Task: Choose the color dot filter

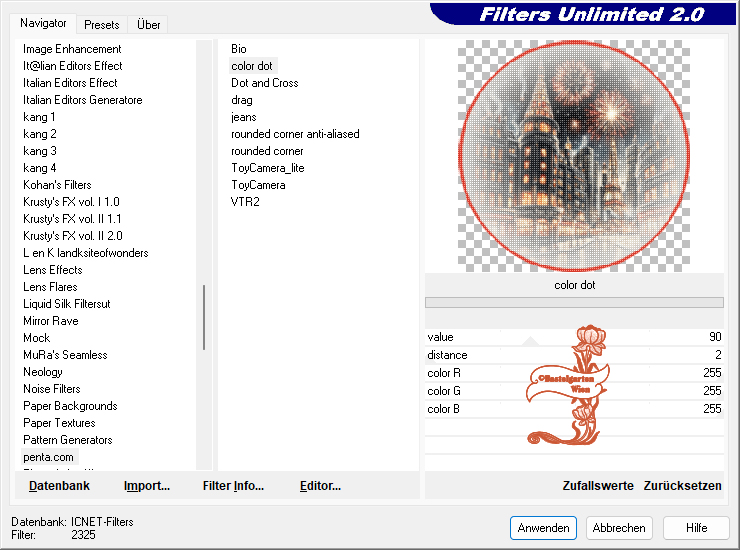Action: click(252, 66)
